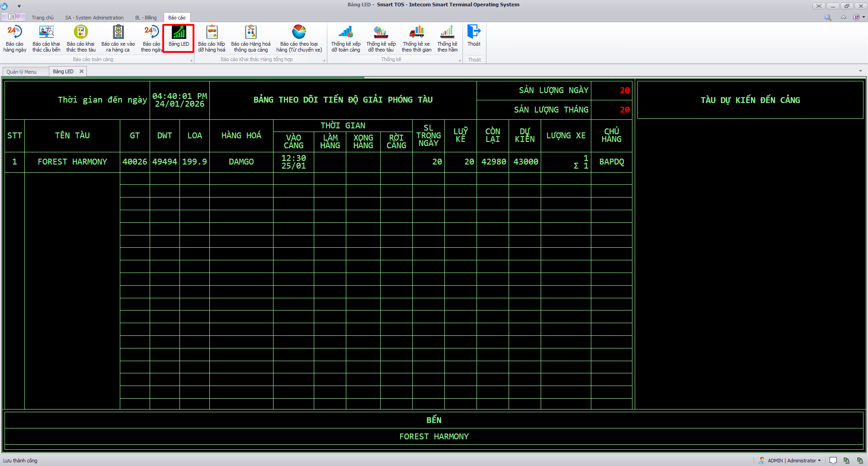Click the magnifier search icon in ribbon
Image resolution: width=868 pixels, height=466 pixels.
tap(828, 18)
